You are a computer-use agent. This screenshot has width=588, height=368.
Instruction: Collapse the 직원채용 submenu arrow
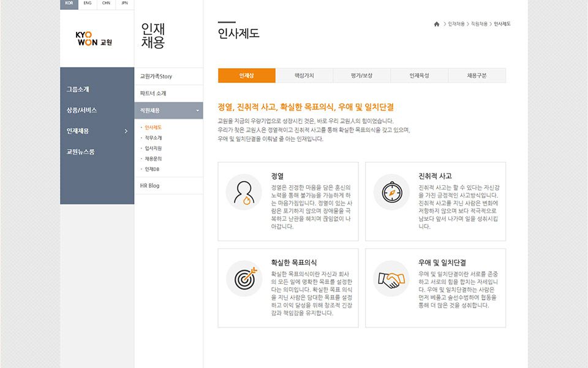[197, 111]
